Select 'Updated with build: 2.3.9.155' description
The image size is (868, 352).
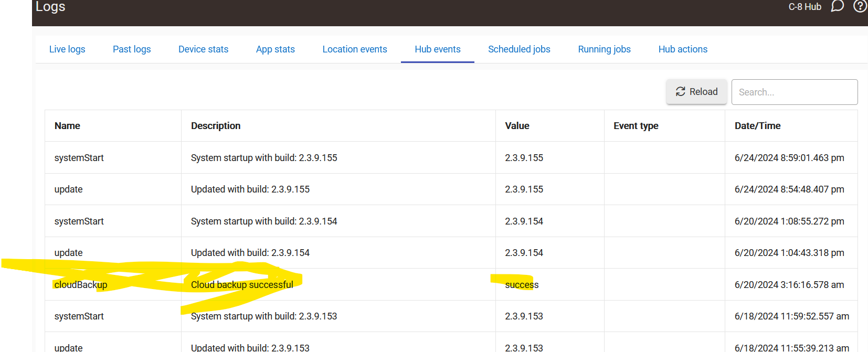pos(250,189)
